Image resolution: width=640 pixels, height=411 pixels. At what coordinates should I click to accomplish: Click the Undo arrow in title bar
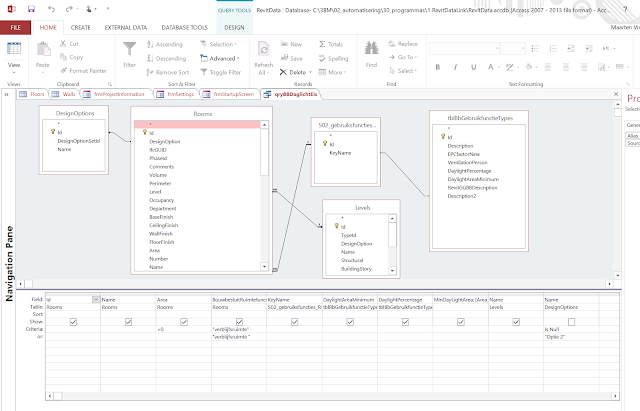pos(51,9)
